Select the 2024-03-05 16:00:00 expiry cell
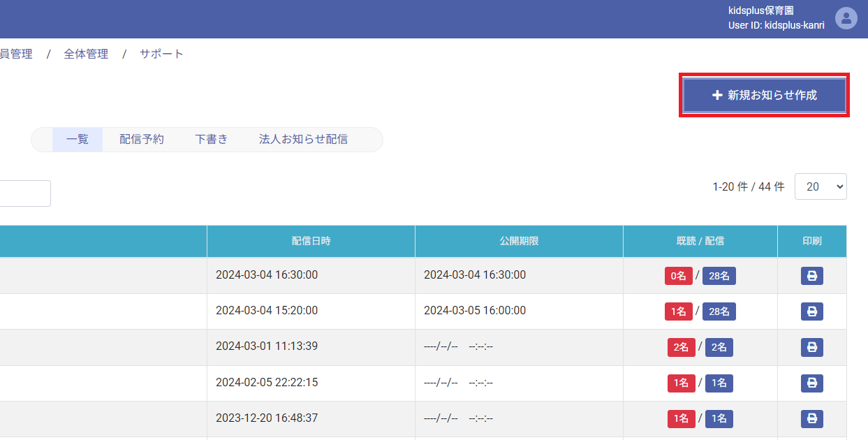This screenshot has height=440, width=868. click(519, 311)
